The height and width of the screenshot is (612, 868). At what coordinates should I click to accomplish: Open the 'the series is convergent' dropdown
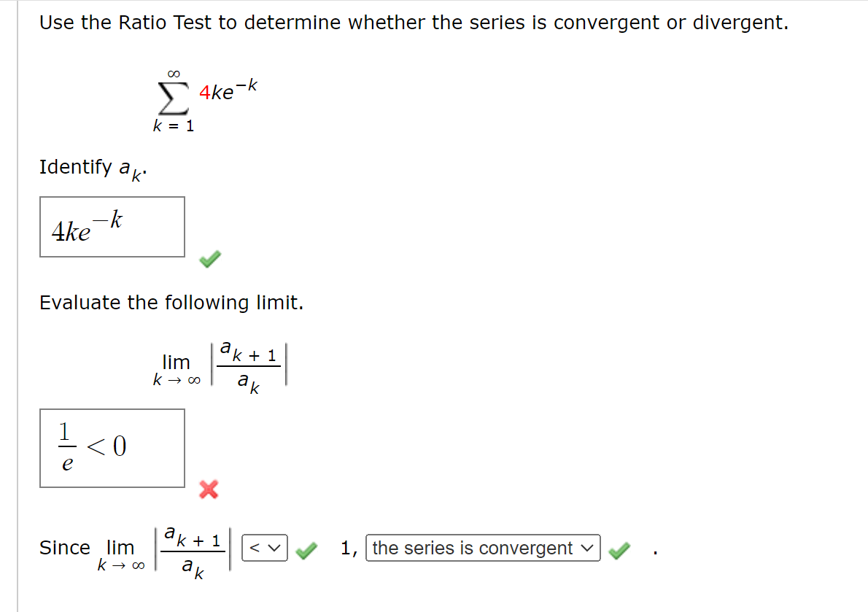click(x=484, y=548)
